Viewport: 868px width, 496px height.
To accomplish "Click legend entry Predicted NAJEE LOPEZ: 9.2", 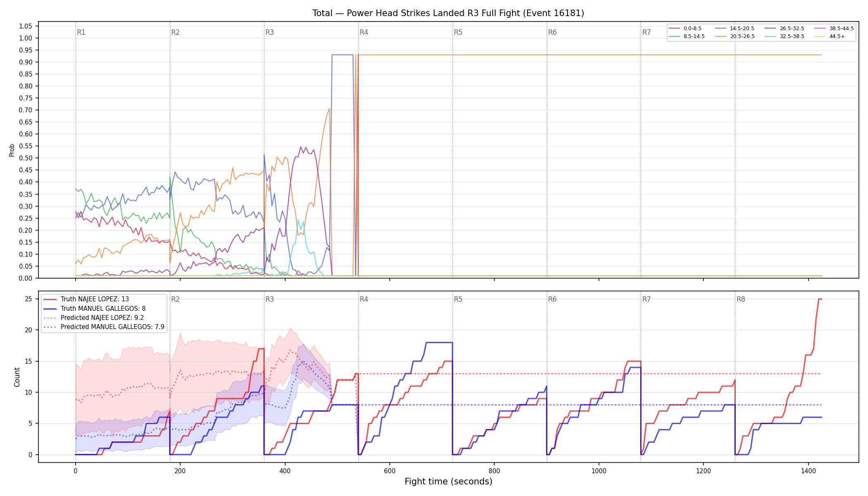I will click(93, 318).
